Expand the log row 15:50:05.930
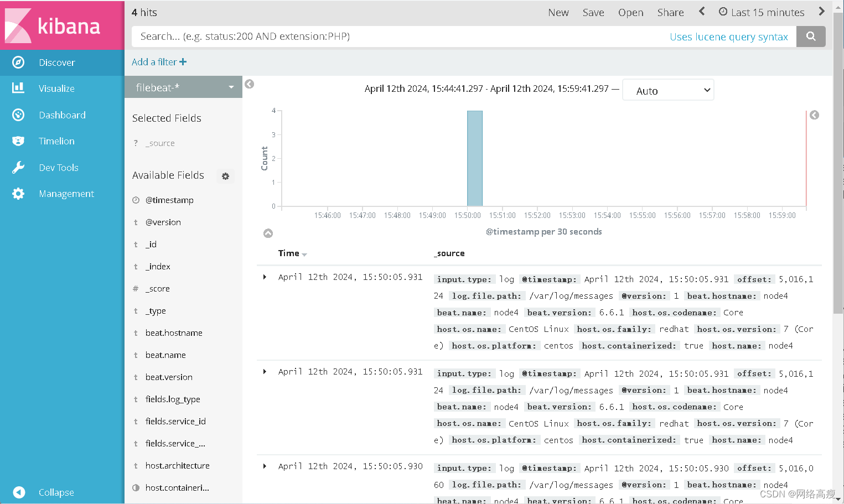The height and width of the screenshot is (504, 844). (x=265, y=466)
